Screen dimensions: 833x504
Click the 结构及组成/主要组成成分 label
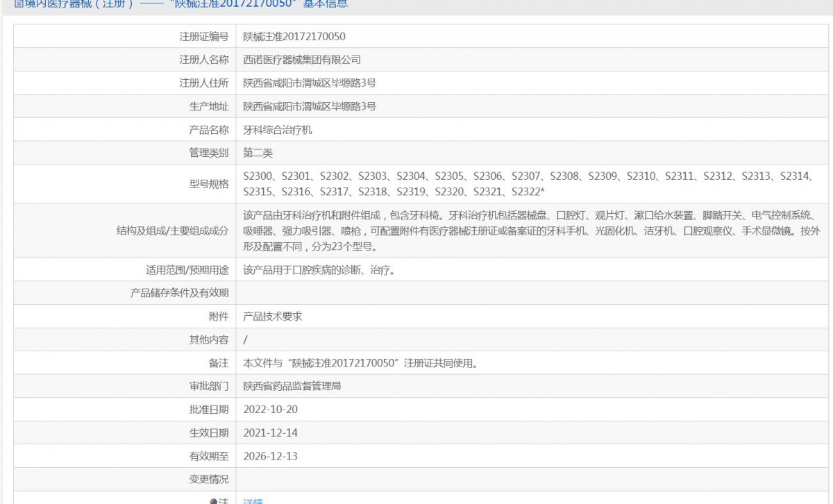point(172,231)
